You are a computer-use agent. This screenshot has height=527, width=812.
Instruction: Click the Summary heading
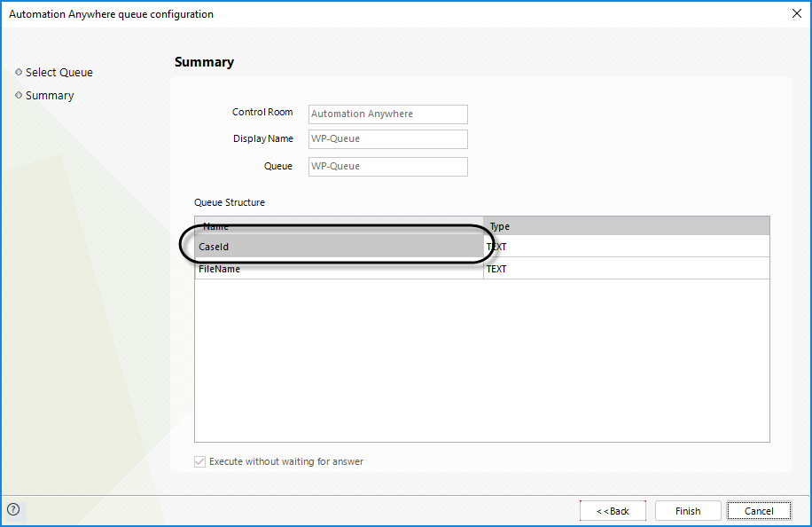[204, 62]
